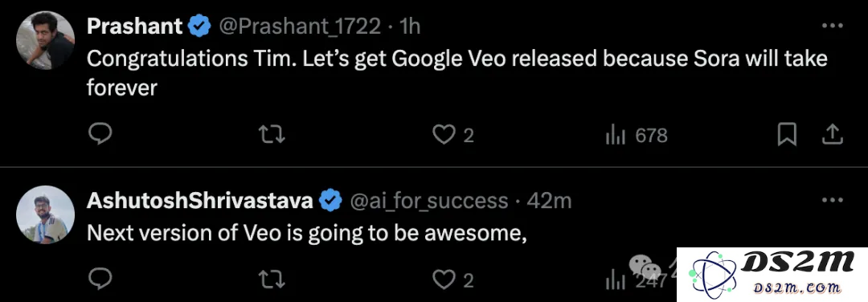This screenshot has height=302, width=868.
Task: Open the AshutoshShrivastava display name link
Action: (200, 200)
